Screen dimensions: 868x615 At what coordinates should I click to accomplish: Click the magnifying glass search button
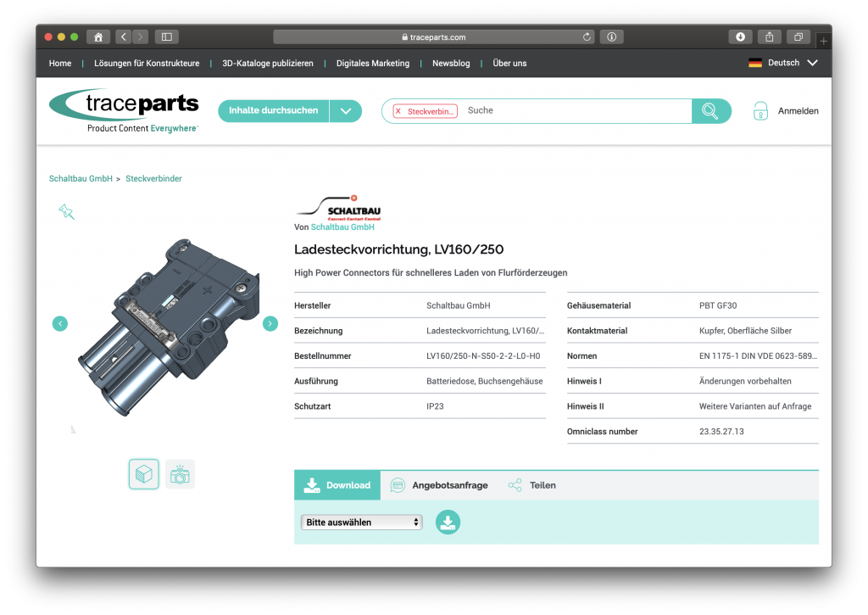pyautogui.click(x=710, y=111)
